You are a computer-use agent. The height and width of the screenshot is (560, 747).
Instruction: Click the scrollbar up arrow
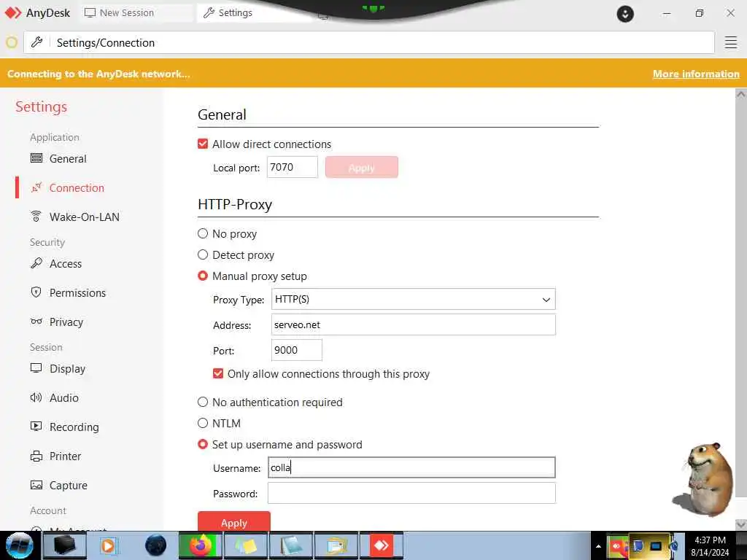[740, 94]
